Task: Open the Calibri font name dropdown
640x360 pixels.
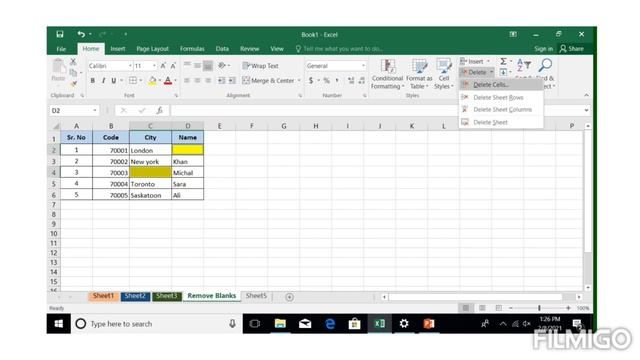Action: [130, 66]
